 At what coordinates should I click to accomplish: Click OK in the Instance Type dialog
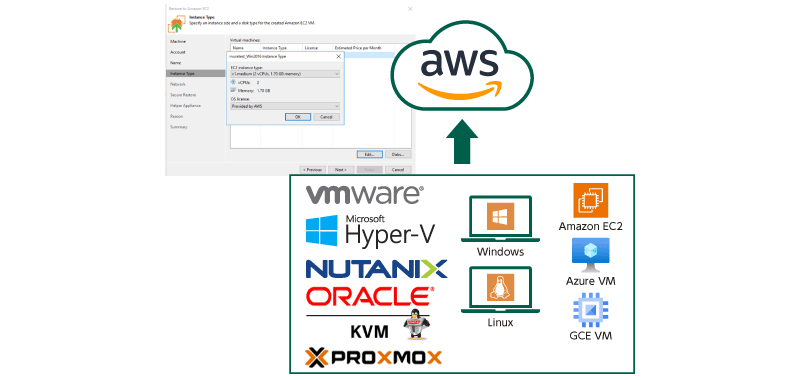pos(298,117)
